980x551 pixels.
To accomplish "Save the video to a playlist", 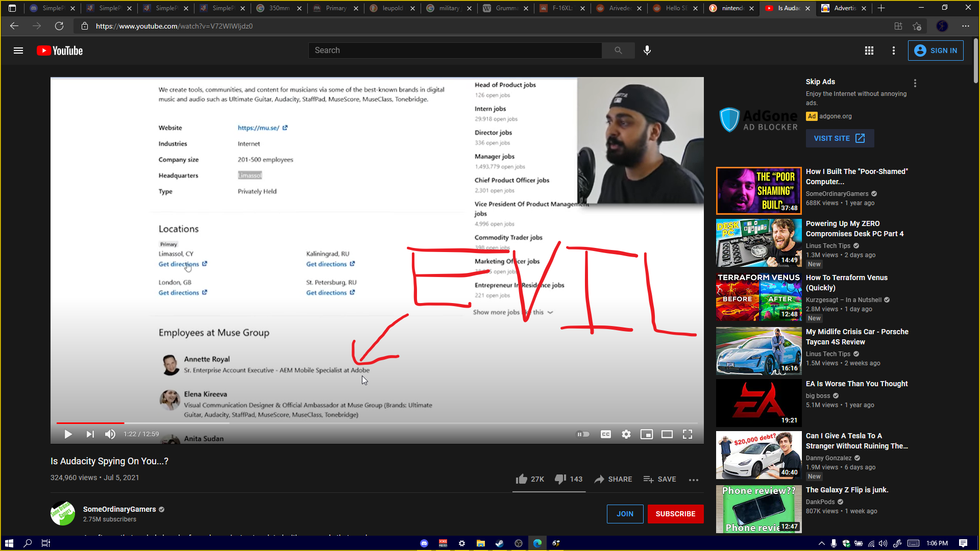I will point(659,479).
